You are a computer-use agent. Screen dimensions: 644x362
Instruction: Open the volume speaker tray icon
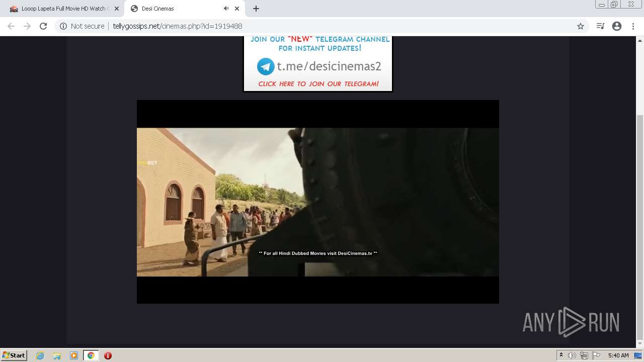click(572, 355)
